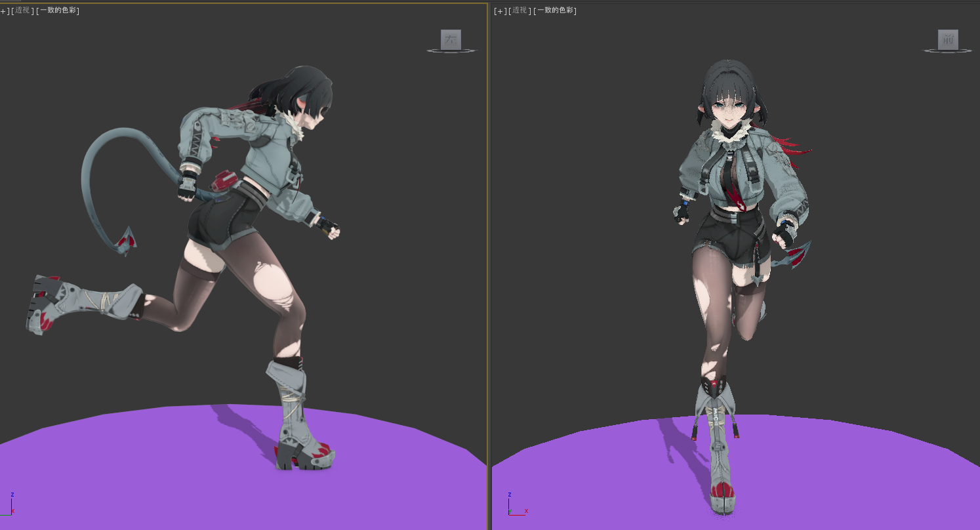Click the ViewCube compass ring under the 左 cube
Viewport: 980px width, 530px height.
[452, 51]
